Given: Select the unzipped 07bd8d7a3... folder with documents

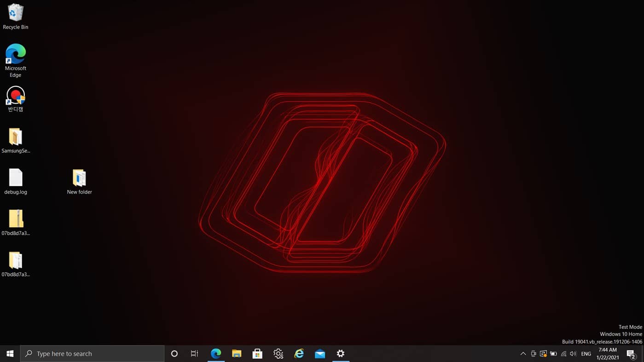Looking at the screenshot, I should coord(16,264).
